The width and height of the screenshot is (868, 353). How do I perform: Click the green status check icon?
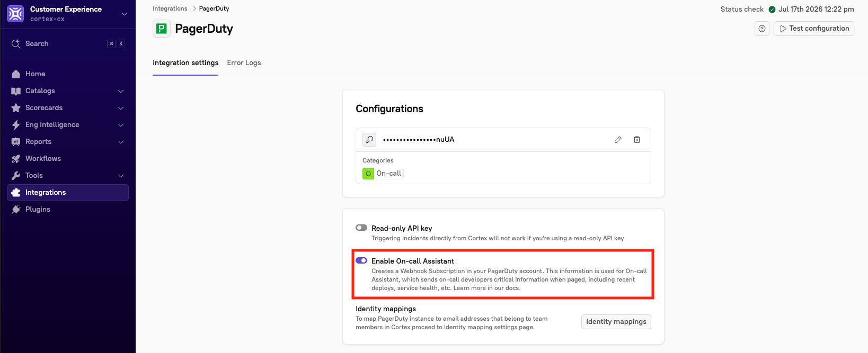[772, 9]
